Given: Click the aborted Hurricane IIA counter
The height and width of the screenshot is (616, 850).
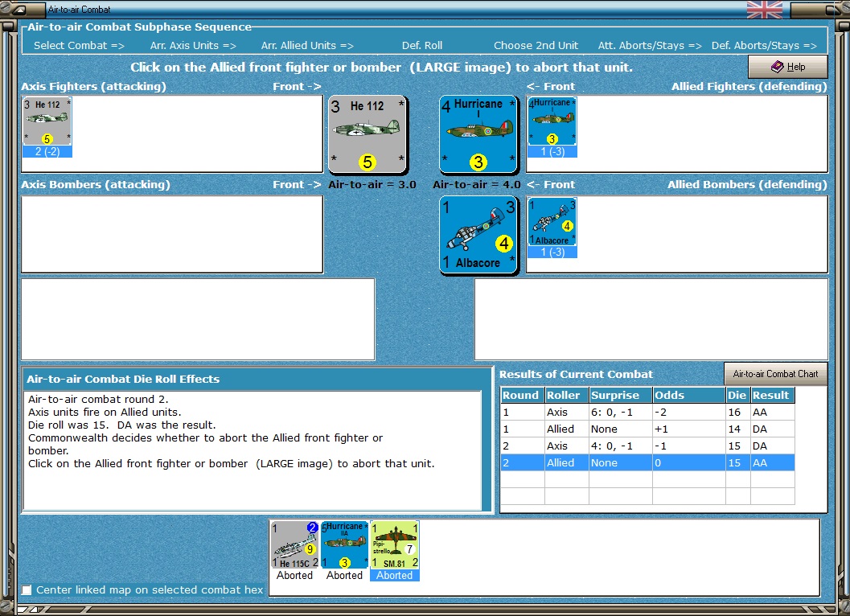Looking at the screenshot, I should click(x=345, y=545).
